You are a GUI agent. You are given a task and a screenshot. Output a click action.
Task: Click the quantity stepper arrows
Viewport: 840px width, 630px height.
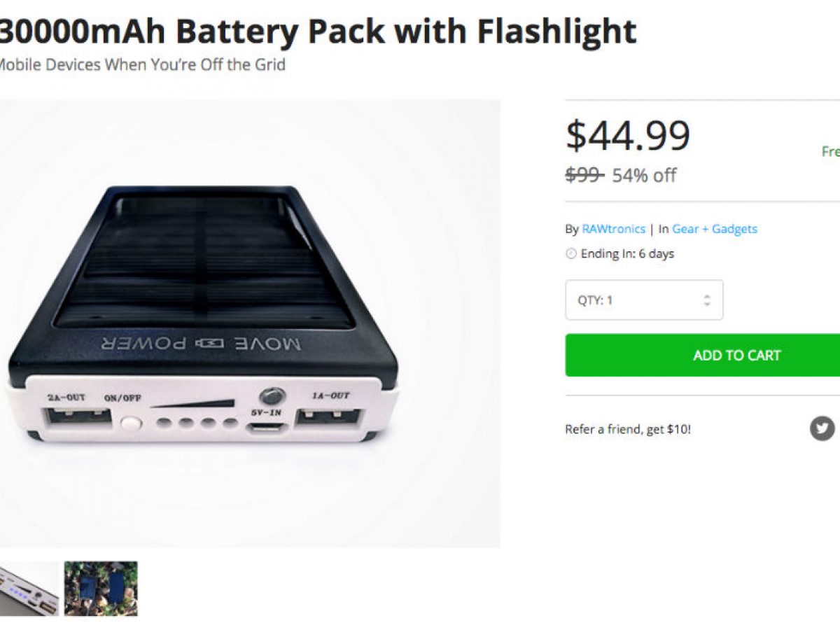point(707,300)
